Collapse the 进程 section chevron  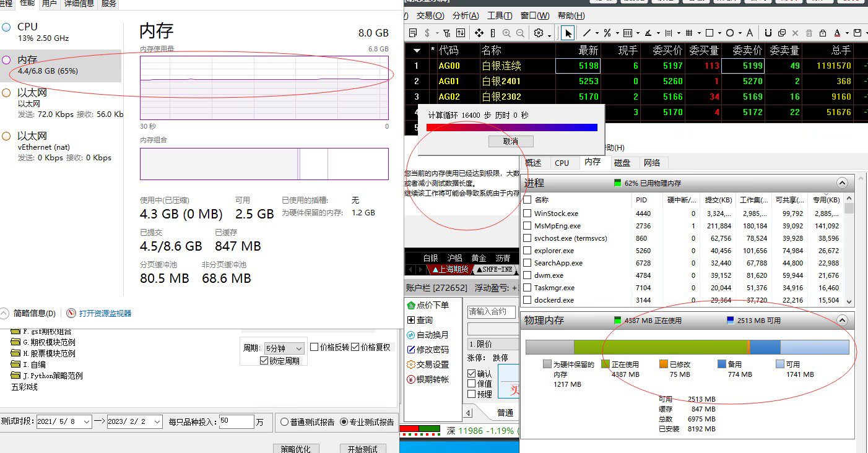point(841,183)
